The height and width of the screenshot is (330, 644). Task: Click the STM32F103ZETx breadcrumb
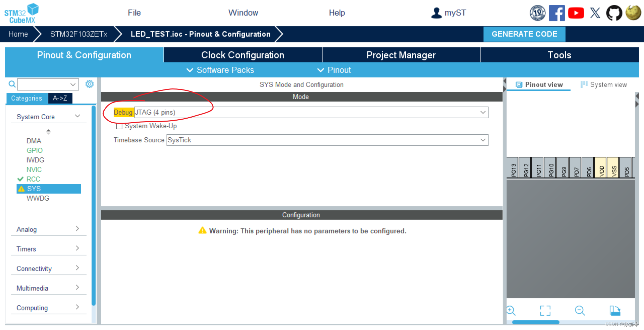[79, 34]
